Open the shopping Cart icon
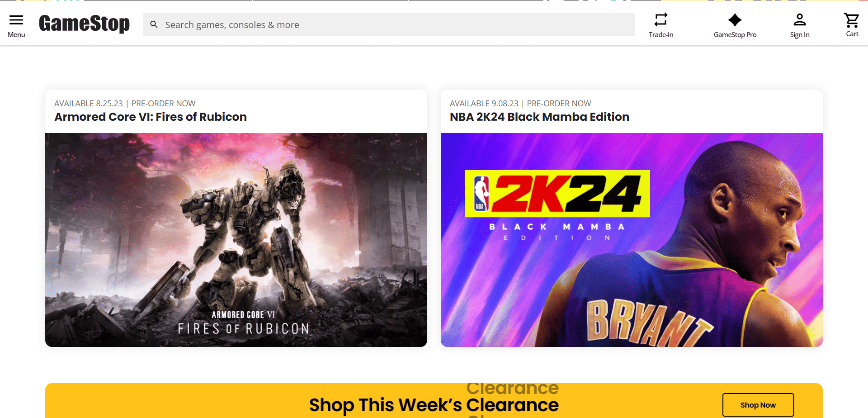 (852, 20)
